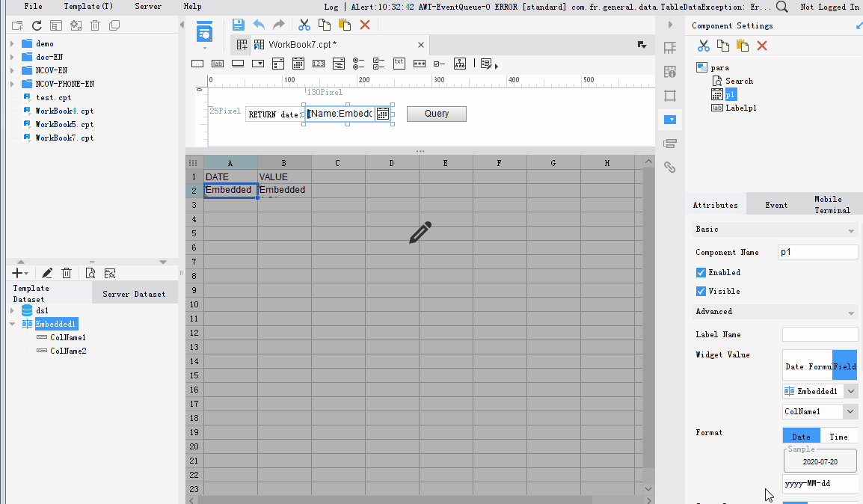Image resolution: width=863 pixels, height=504 pixels.
Task: Open the Template(T) menu
Action: coord(88,6)
